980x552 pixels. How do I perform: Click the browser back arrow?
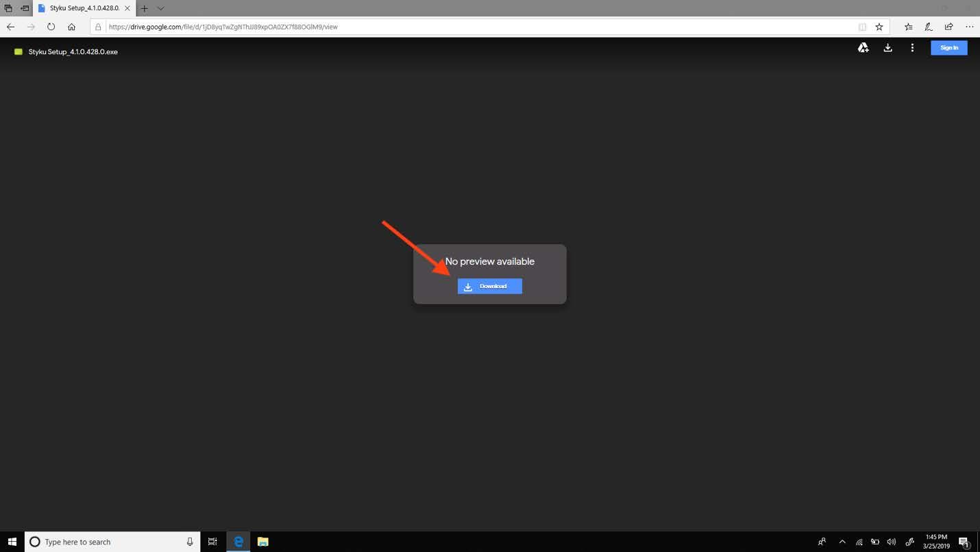point(10,27)
